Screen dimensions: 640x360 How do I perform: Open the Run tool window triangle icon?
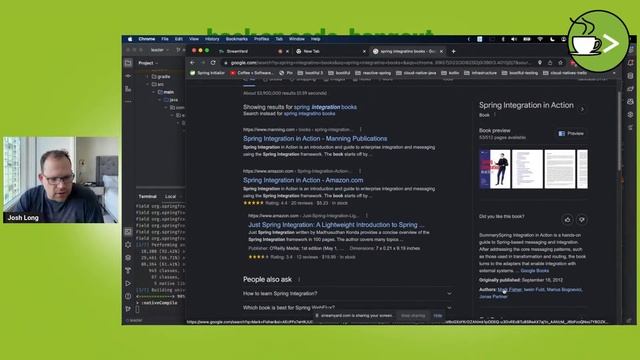click(x=128, y=283)
